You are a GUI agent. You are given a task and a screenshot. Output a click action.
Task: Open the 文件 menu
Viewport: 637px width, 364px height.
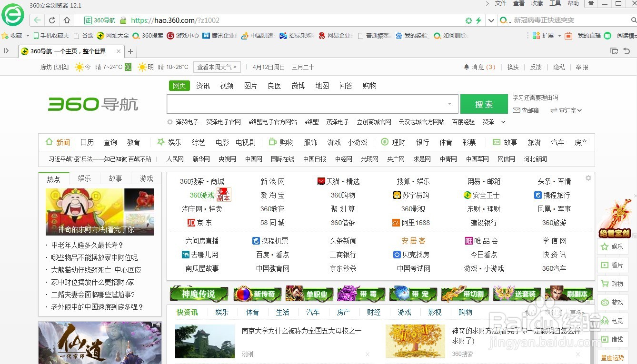[501, 3]
